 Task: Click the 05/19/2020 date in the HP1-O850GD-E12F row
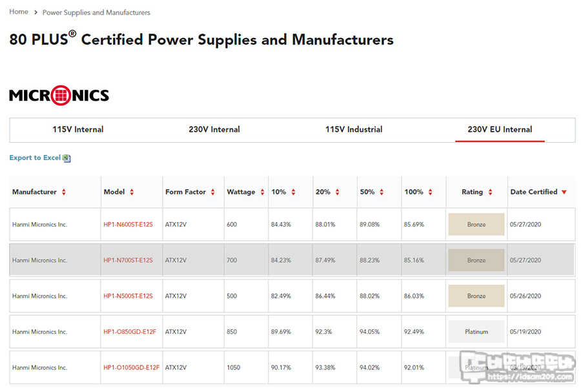(x=525, y=332)
